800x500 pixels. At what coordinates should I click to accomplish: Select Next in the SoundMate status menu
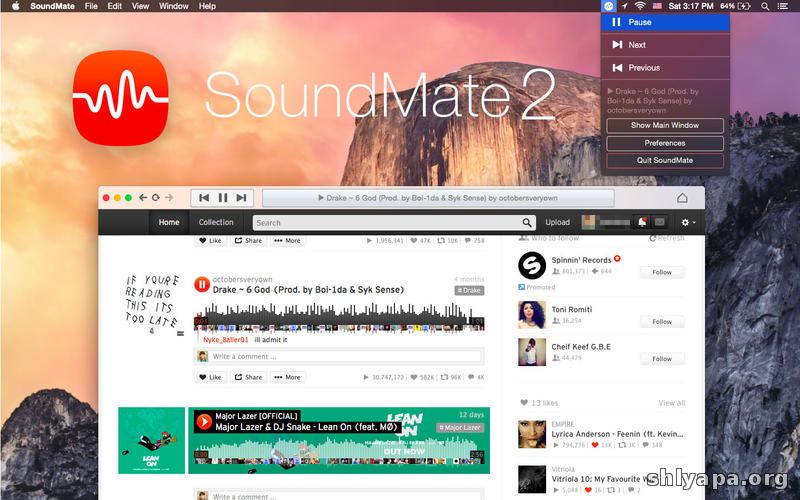click(637, 45)
